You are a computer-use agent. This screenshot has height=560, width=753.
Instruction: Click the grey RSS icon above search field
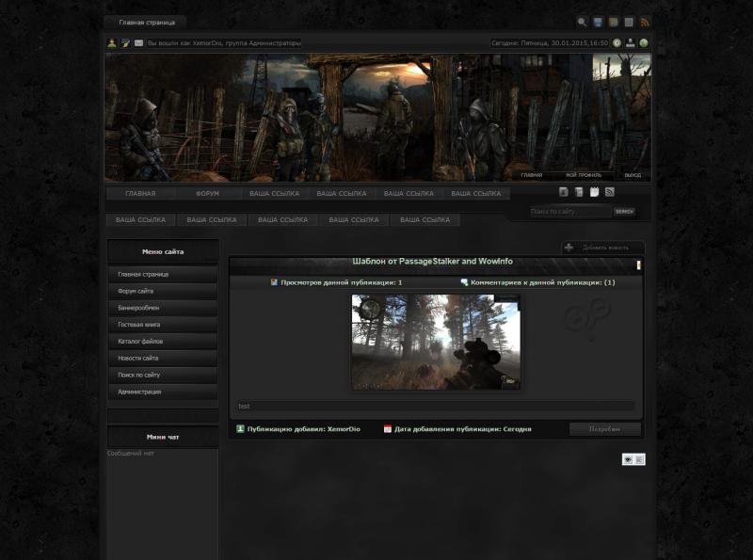coord(609,192)
